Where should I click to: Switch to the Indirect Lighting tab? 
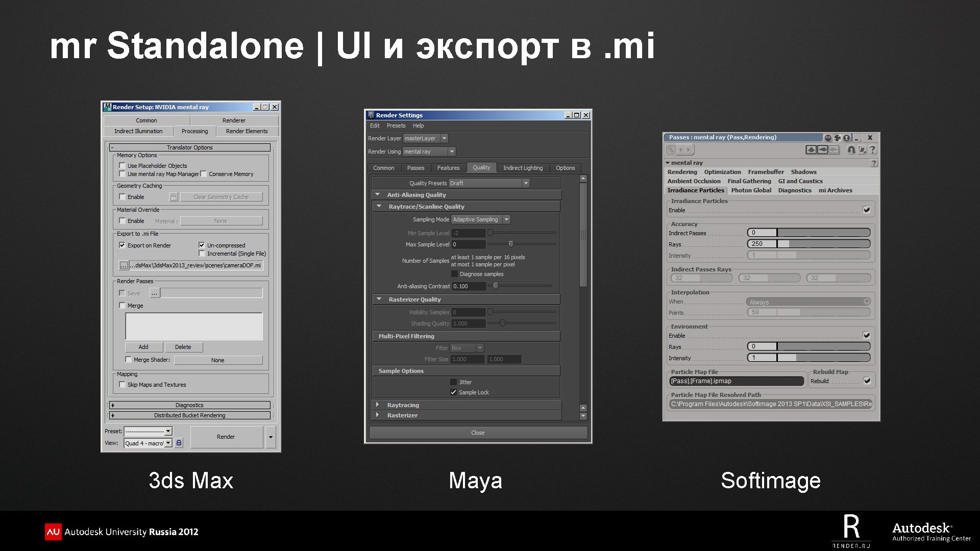click(523, 168)
